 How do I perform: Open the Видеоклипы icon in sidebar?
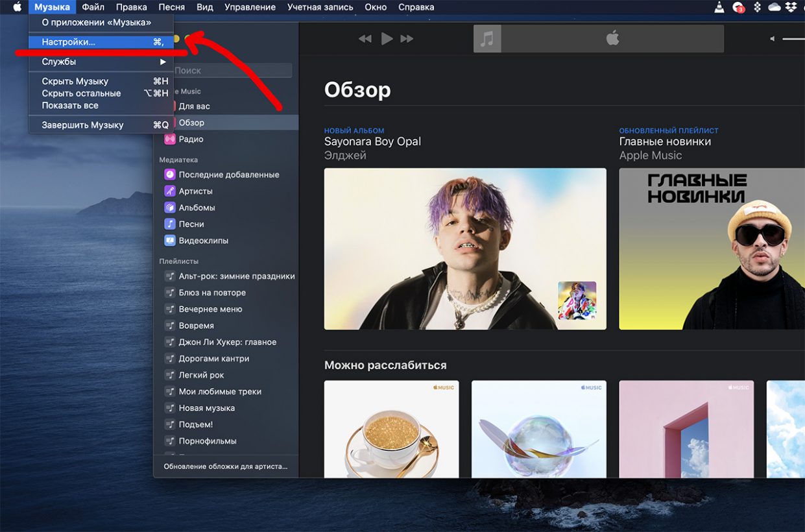click(169, 241)
